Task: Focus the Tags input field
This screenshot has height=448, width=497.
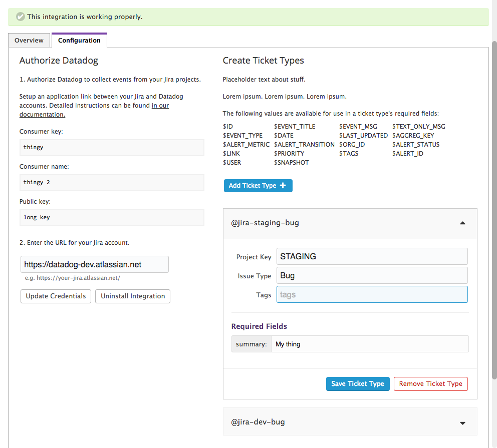Action: pos(372,294)
